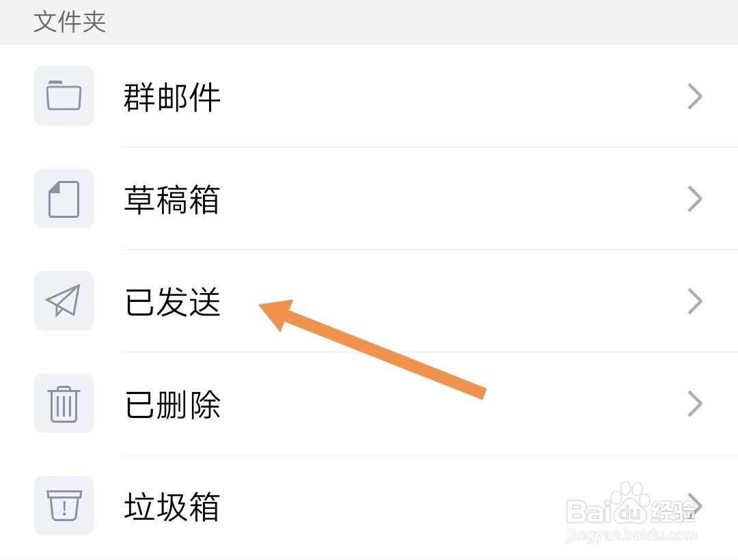Screen dimensions: 738x560
Task: Tap the 已发送 paper plane icon
Action: (64, 301)
